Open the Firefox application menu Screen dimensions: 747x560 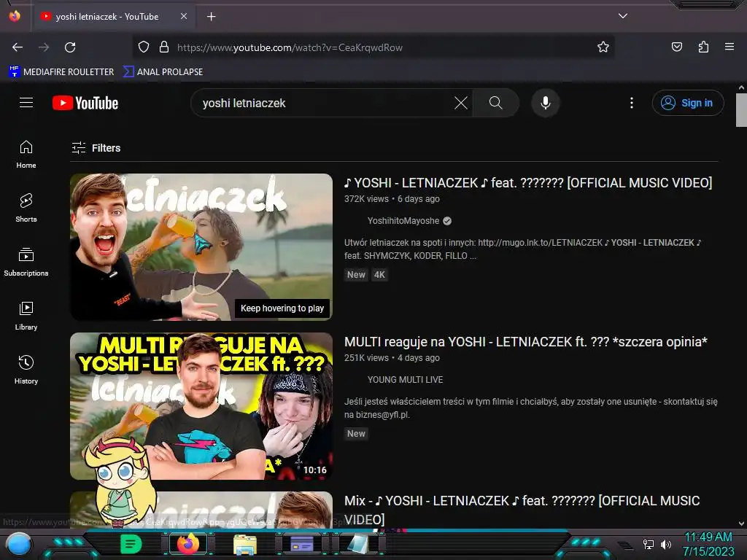[729, 47]
